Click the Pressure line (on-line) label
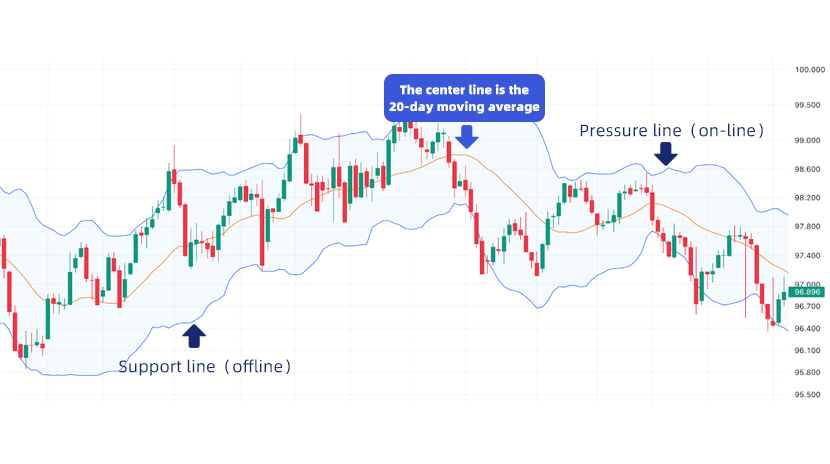Viewport: 830px width, 464px height. click(x=672, y=130)
